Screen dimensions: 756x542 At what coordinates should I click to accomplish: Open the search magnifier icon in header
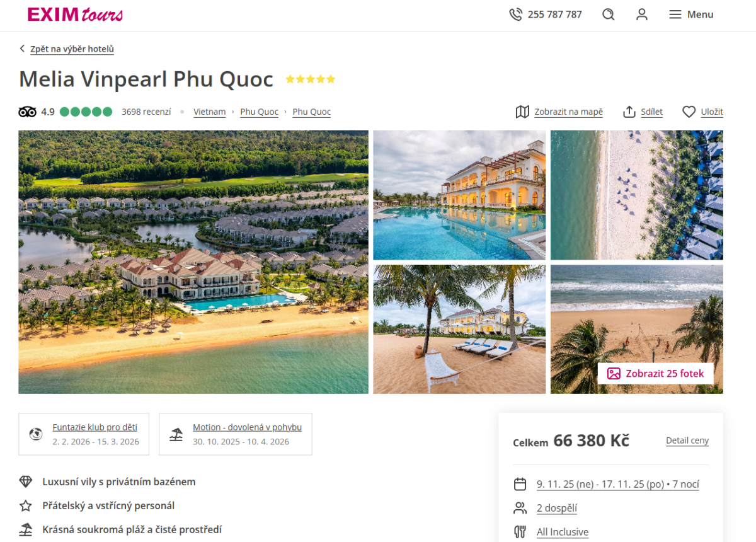tap(608, 14)
